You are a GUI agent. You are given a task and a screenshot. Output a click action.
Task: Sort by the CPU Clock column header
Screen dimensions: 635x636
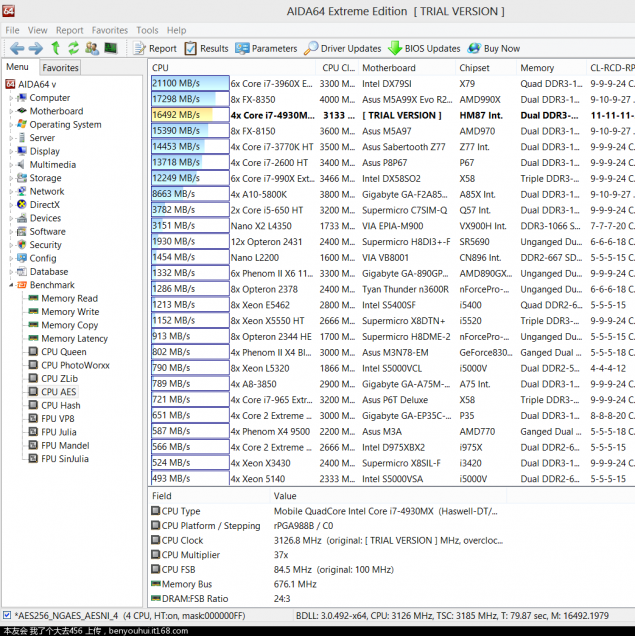pyautogui.click(x=337, y=68)
